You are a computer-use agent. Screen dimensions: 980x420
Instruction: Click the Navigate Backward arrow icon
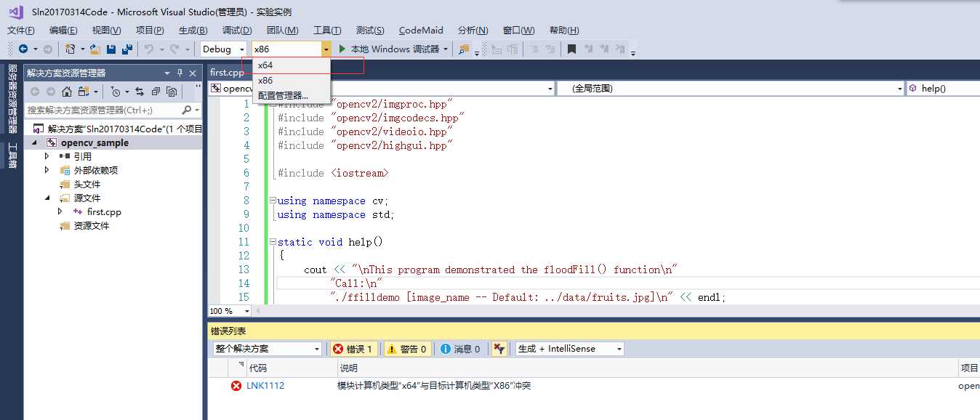click(23, 49)
